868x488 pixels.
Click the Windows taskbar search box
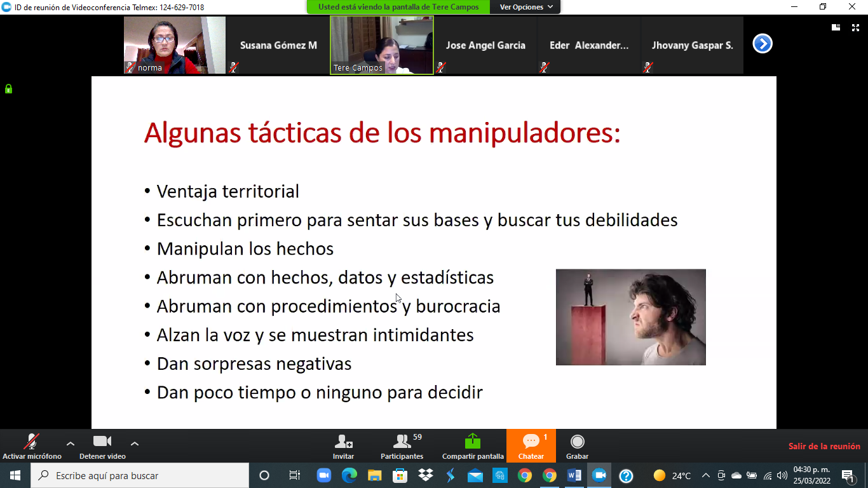coord(140,475)
